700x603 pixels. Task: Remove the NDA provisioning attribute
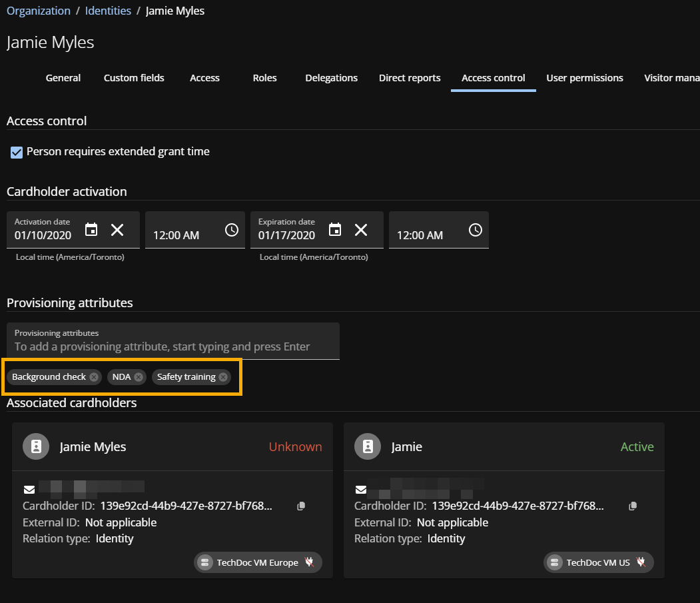139,377
